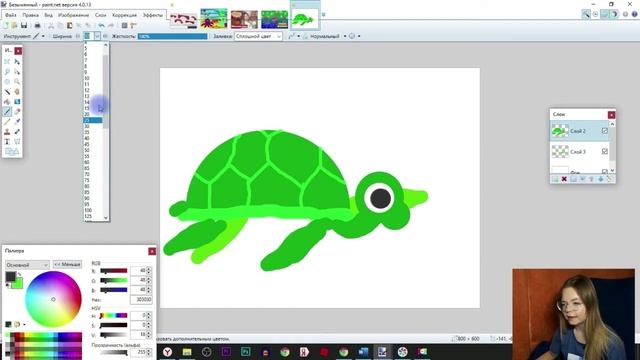The height and width of the screenshot is (360, 640).
Task: Toggle Layers window icon at top right
Action: pyautogui.click(x=605, y=14)
